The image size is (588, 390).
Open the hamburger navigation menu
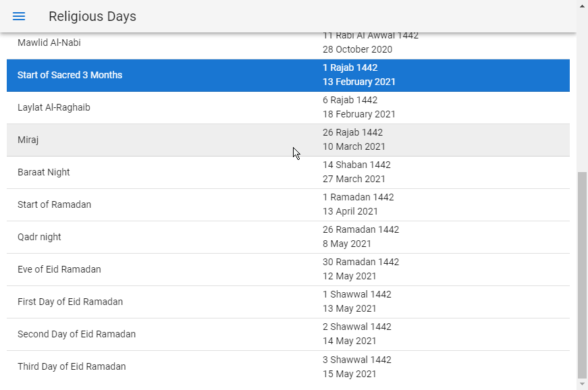click(19, 16)
